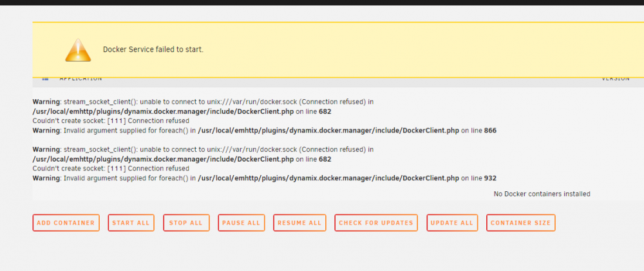Screen dimensions: 644x271
Task: Click the DockerClient.php path on line 932
Action: pos(328,178)
